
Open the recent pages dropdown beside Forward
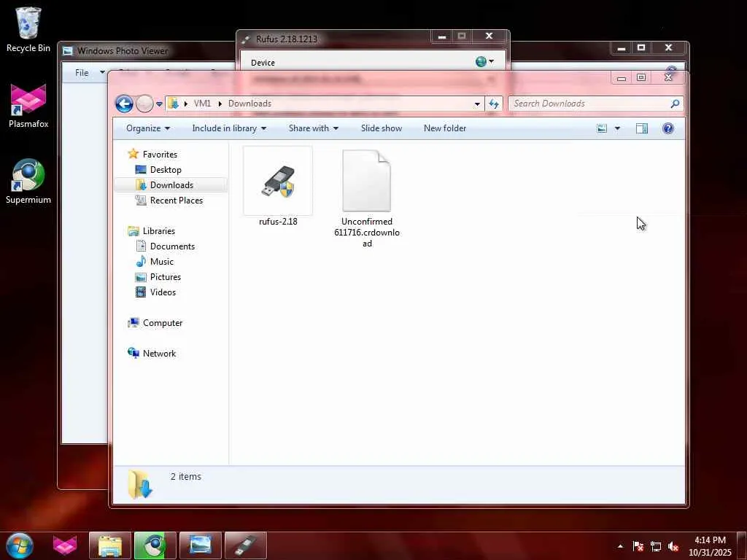(x=159, y=104)
